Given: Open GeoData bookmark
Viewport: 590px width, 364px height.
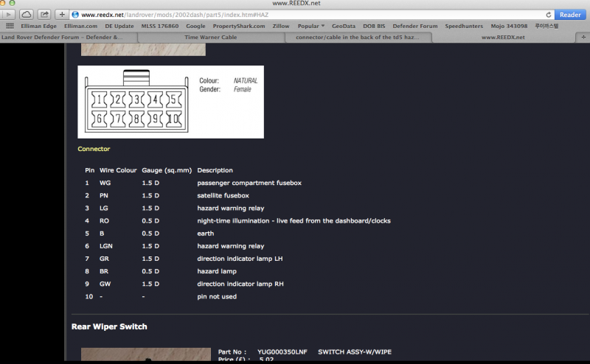Looking at the screenshot, I should click(x=344, y=26).
